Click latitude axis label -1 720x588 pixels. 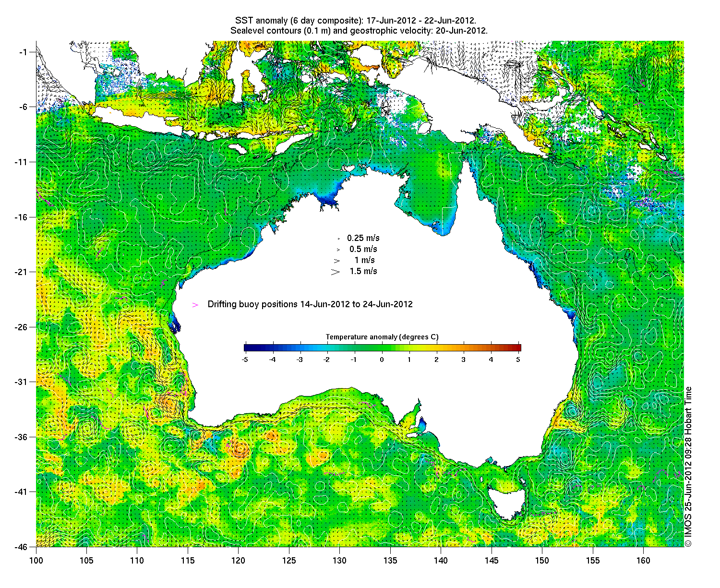pos(24,52)
